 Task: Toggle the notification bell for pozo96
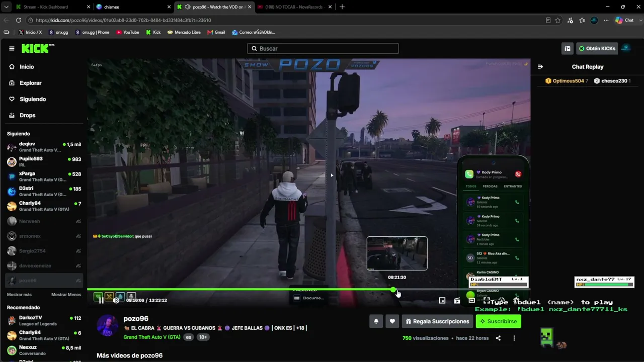pyautogui.click(x=376, y=321)
